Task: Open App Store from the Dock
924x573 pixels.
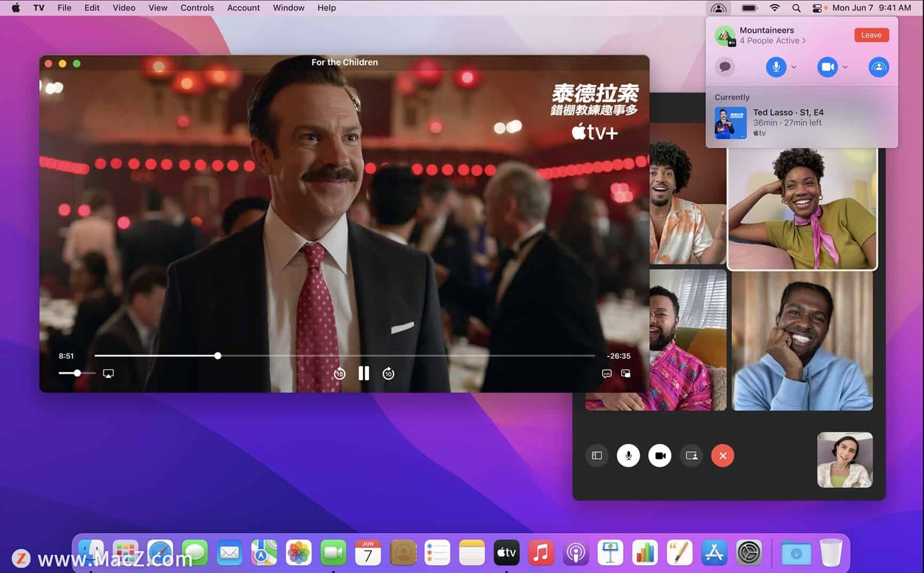Action: click(x=714, y=553)
